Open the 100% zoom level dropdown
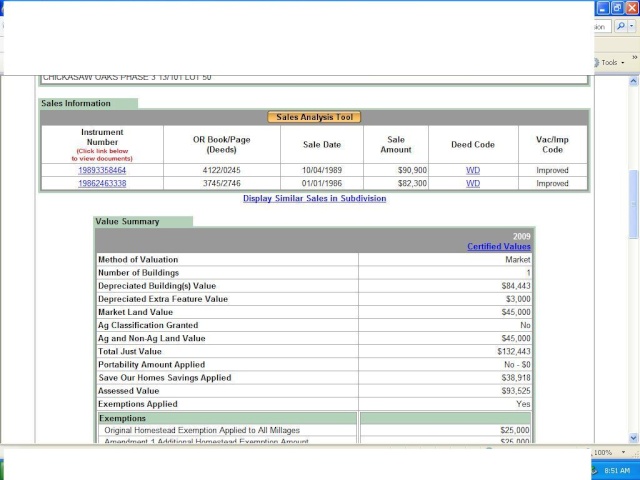Screen dimensions: 640x480 tap(623, 452)
